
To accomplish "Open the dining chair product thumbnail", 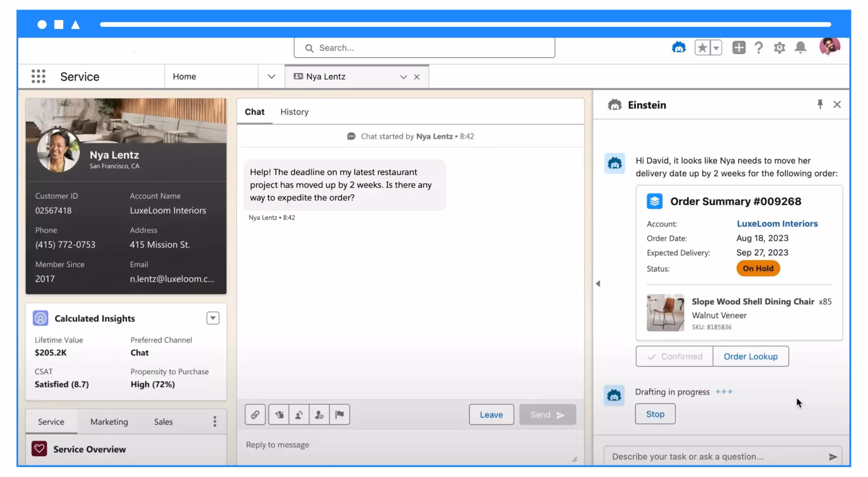I will click(x=665, y=313).
